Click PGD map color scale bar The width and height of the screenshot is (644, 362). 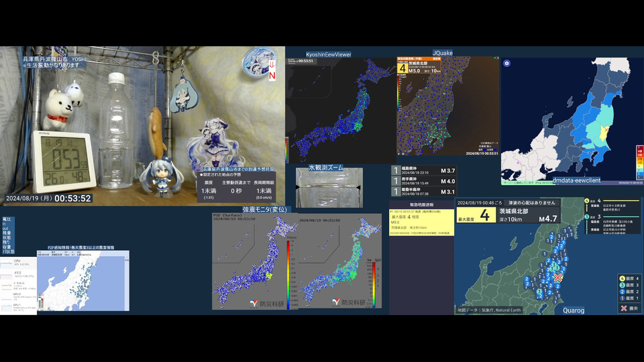pyautogui.click(x=289, y=274)
